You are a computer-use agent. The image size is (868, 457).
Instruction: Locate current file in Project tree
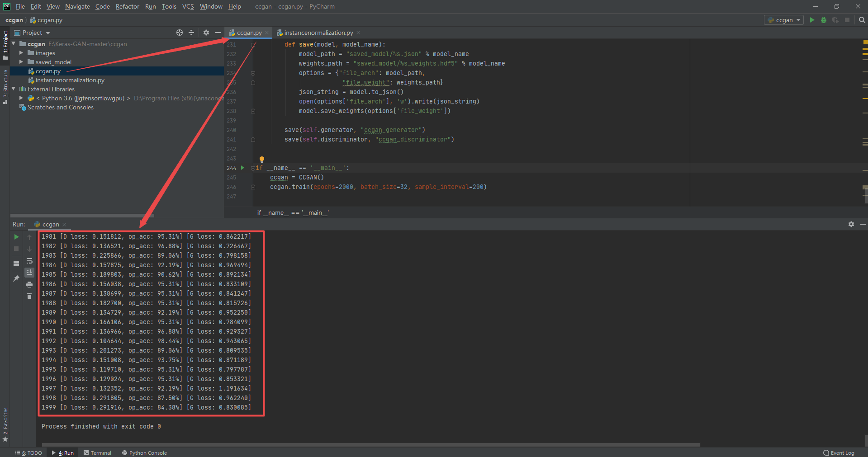point(180,33)
